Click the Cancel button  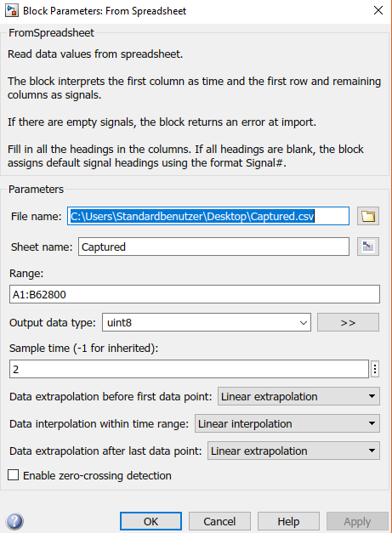[219, 521]
